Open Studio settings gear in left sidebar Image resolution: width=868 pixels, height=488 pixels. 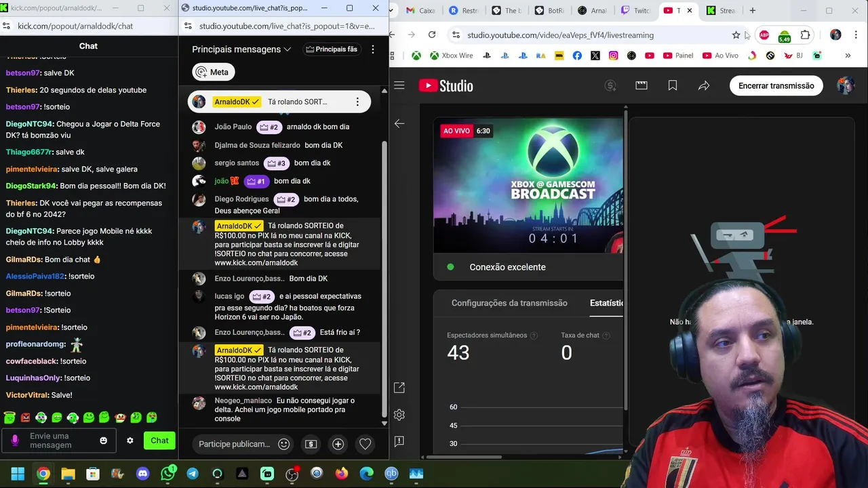(x=399, y=415)
